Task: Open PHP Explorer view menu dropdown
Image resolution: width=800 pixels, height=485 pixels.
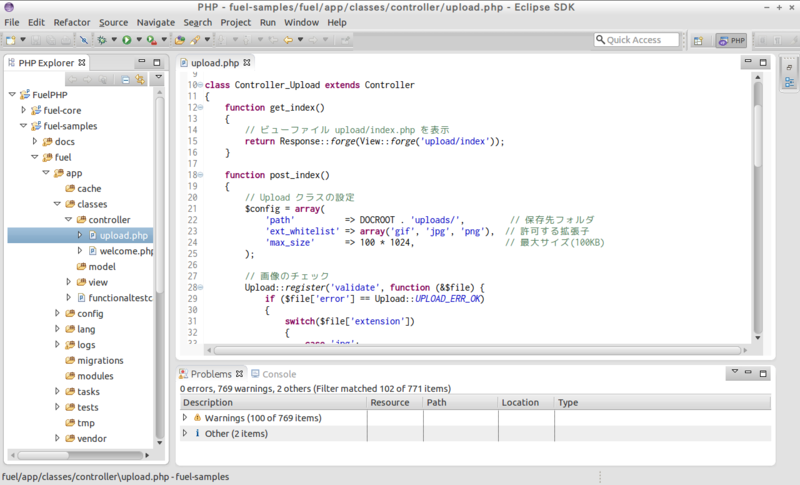Action: click(159, 78)
